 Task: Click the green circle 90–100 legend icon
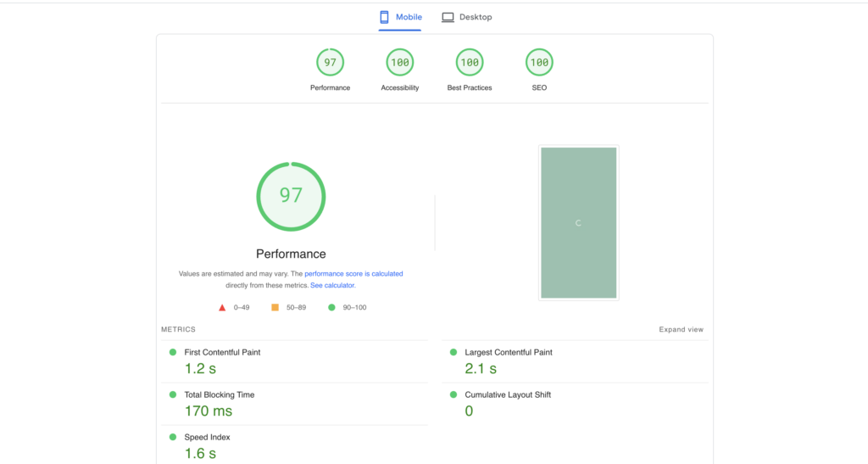(331, 307)
